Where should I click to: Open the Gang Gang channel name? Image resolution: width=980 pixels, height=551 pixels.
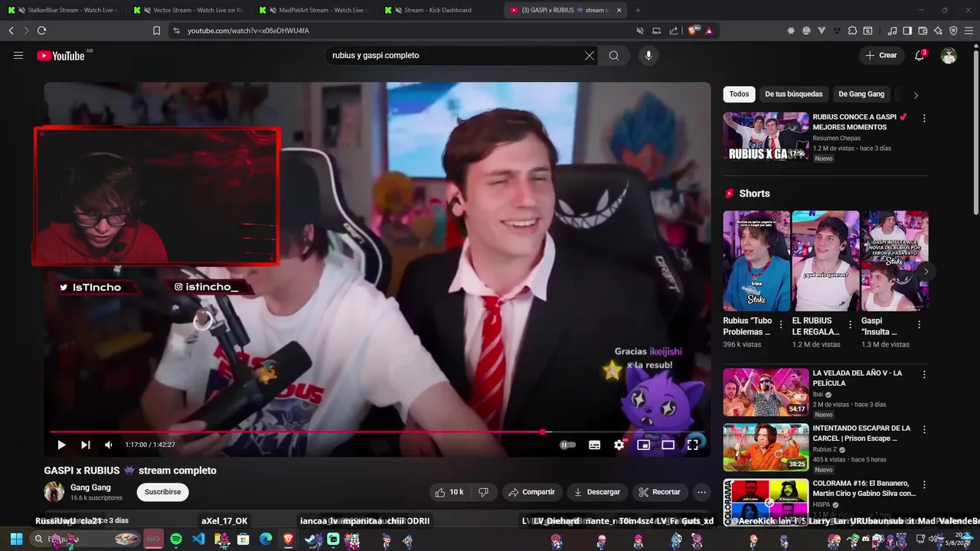click(90, 487)
